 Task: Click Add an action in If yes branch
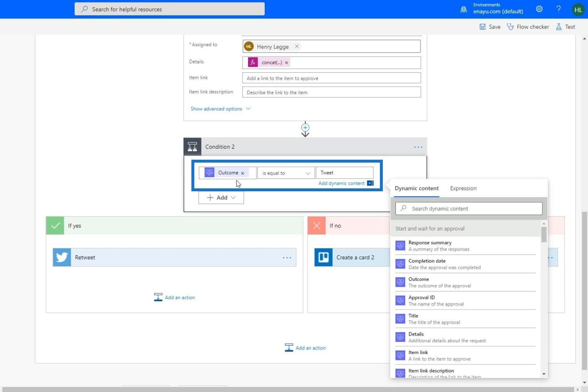point(175,297)
